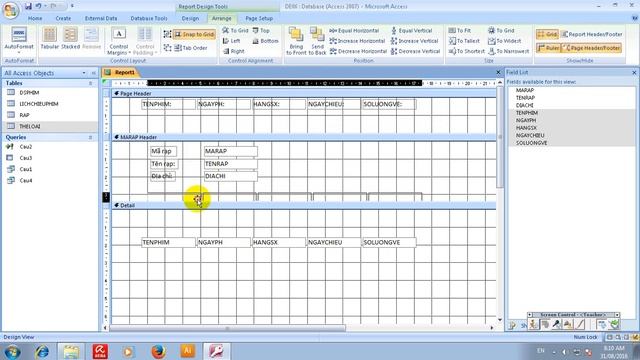The height and width of the screenshot is (360, 640).
Task: Make horizontal spacing equal
Action: coord(354,31)
